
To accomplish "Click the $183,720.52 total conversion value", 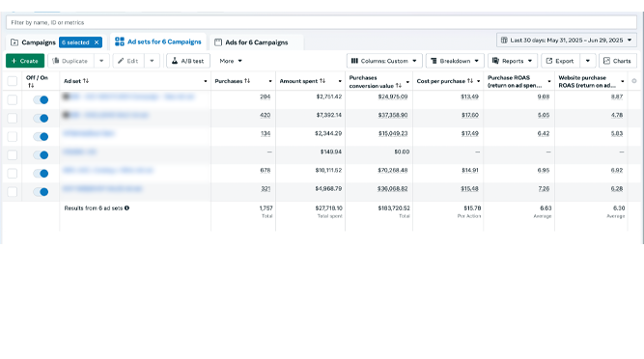I will (x=394, y=208).
